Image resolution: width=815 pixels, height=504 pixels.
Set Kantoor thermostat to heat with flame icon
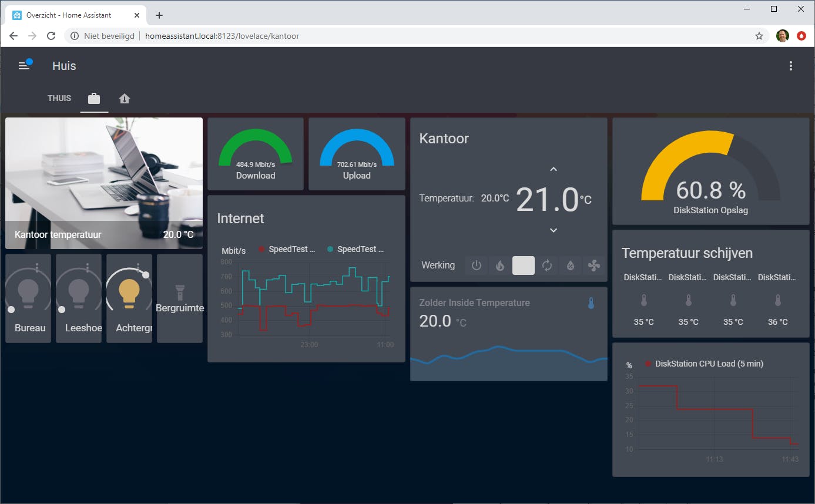click(x=500, y=266)
